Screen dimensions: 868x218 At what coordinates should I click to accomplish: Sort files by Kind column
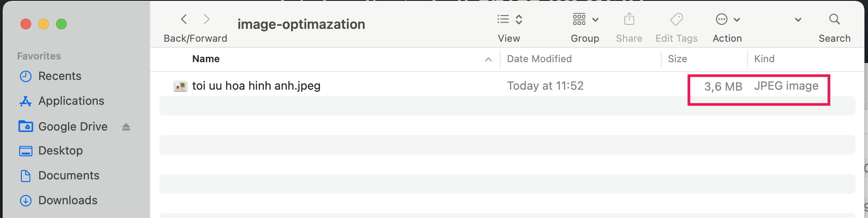click(x=764, y=59)
